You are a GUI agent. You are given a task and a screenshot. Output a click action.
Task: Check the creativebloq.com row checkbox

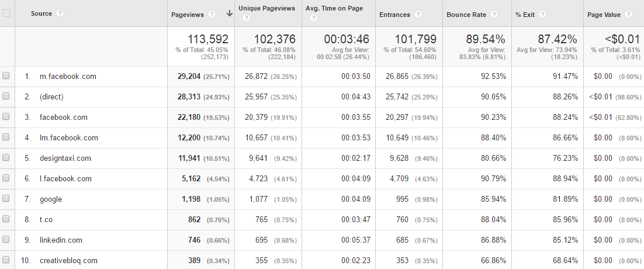6,260
